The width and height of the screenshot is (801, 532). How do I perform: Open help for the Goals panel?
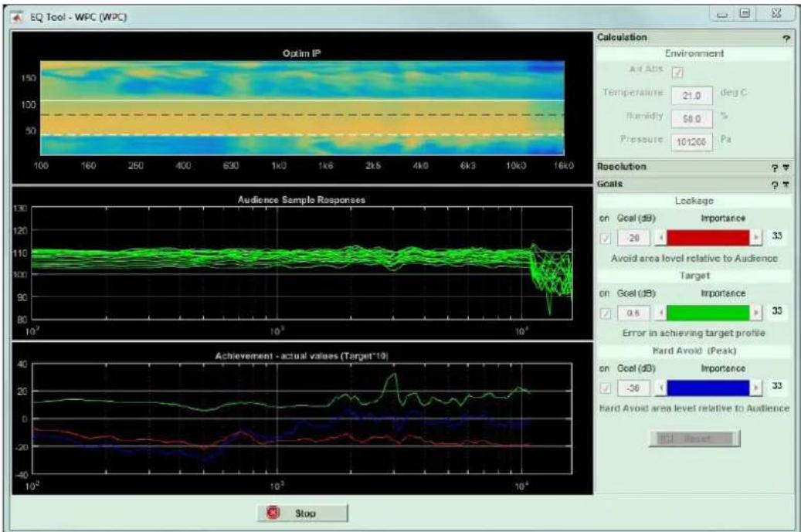click(775, 185)
